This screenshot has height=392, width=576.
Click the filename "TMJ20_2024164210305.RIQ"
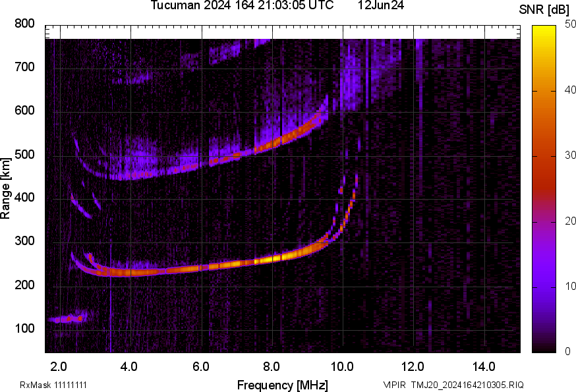467,385
